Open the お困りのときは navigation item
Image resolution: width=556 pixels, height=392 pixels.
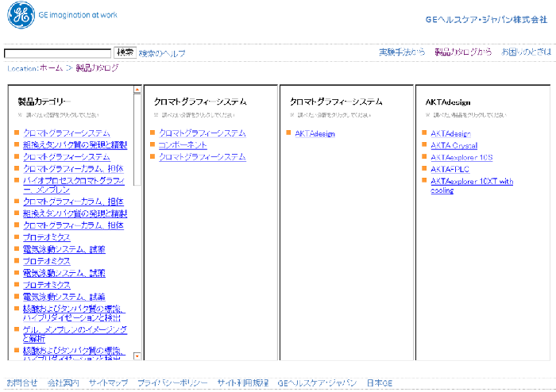tap(526, 52)
